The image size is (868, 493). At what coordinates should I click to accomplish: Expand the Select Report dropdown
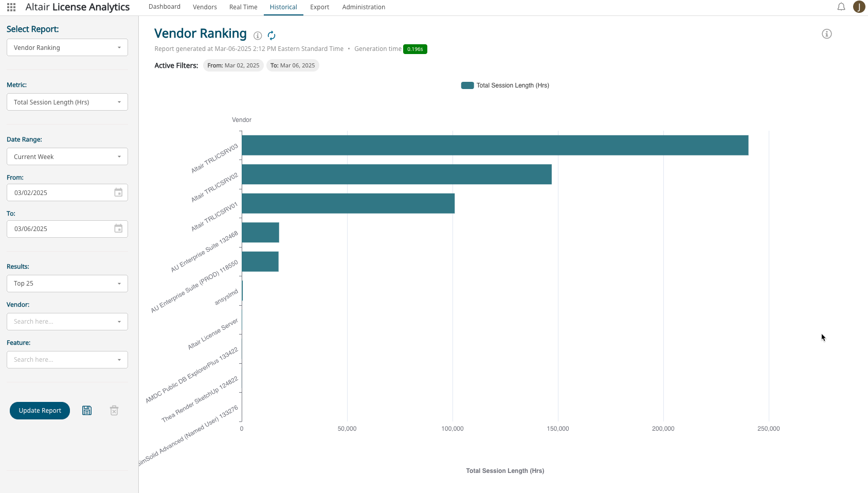67,47
